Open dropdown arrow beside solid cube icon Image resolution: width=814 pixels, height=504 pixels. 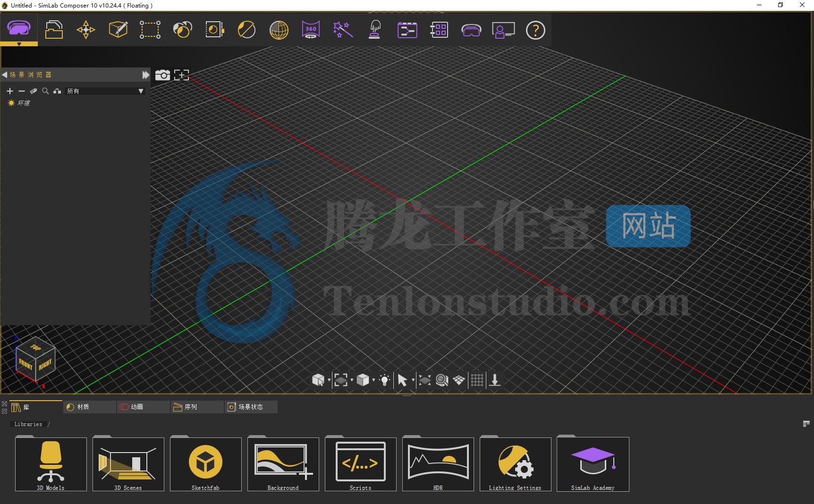tap(373, 380)
